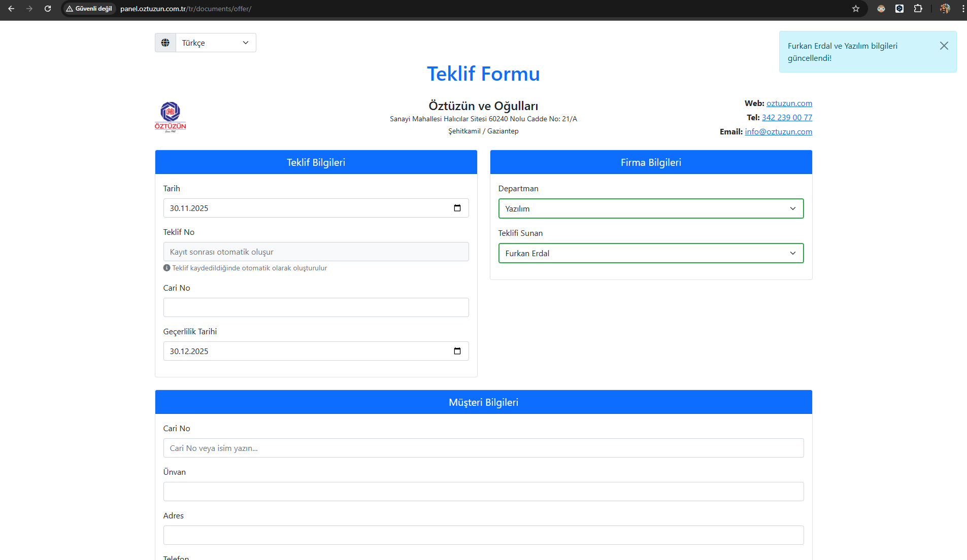Click the info icon beside the Teklif hint
The image size is (967, 560).
[166, 268]
